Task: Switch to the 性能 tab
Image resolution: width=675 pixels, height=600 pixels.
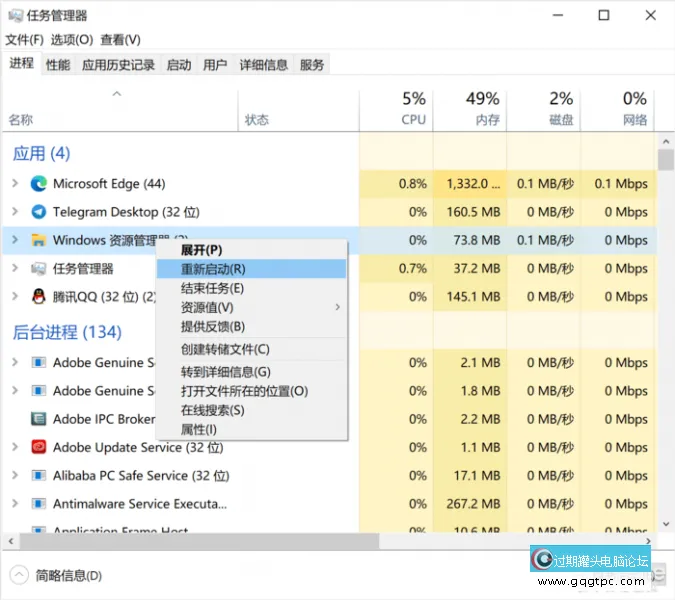Action: tap(58, 65)
